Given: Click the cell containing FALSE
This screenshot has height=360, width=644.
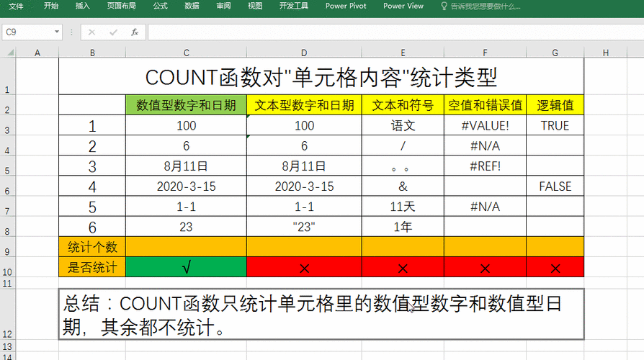Looking at the screenshot, I should coord(555,186).
